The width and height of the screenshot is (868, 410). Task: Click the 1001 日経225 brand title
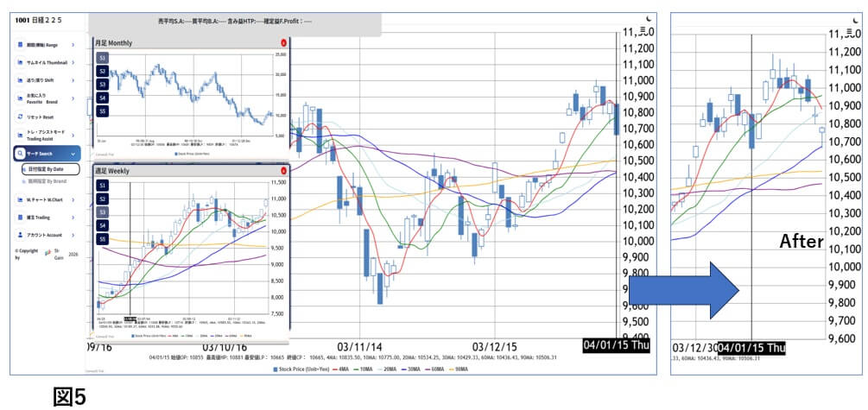point(38,20)
